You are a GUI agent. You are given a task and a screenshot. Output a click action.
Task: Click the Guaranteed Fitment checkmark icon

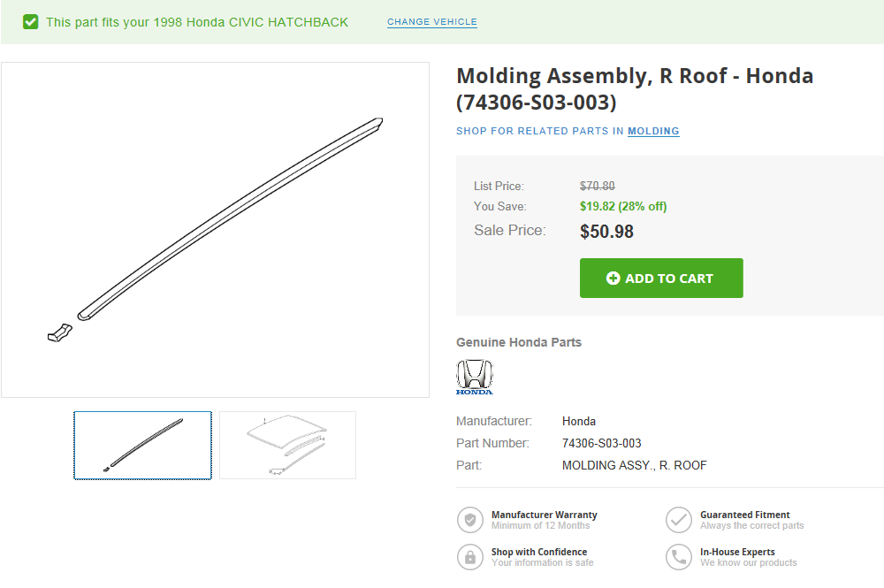coord(679,520)
